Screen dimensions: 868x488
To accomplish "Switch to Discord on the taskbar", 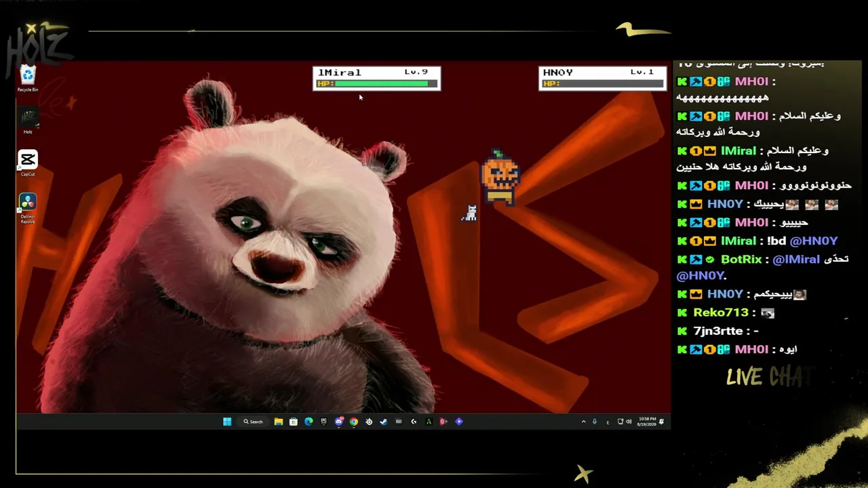I will (x=338, y=422).
